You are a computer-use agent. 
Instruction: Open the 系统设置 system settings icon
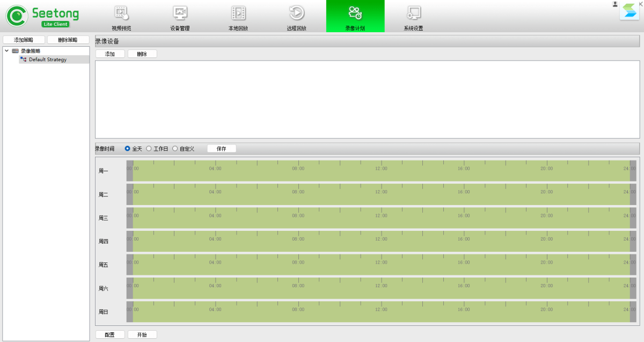tap(413, 13)
